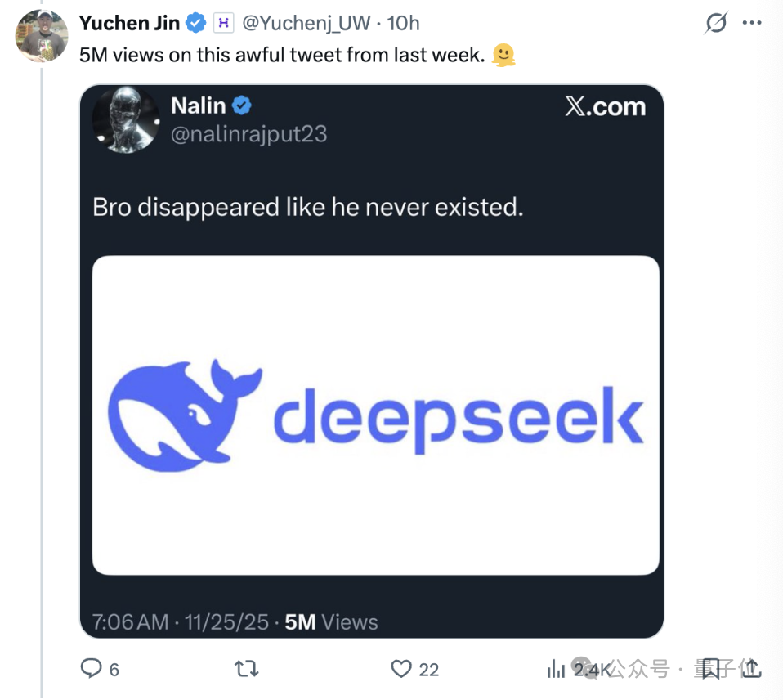Image resolution: width=783 pixels, height=700 pixels.
Task: Click Nalin's verified checkmark badge
Action: pos(241,105)
